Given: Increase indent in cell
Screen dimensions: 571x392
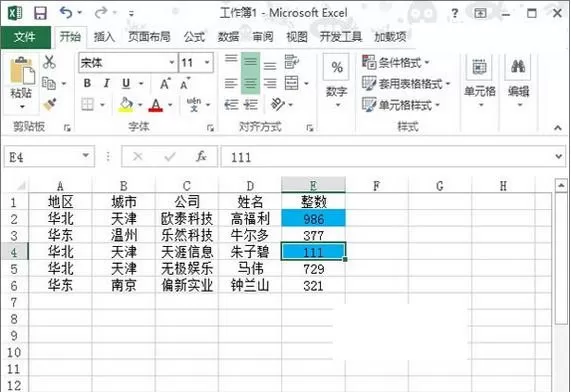Looking at the screenshot, I should point(251,105).
